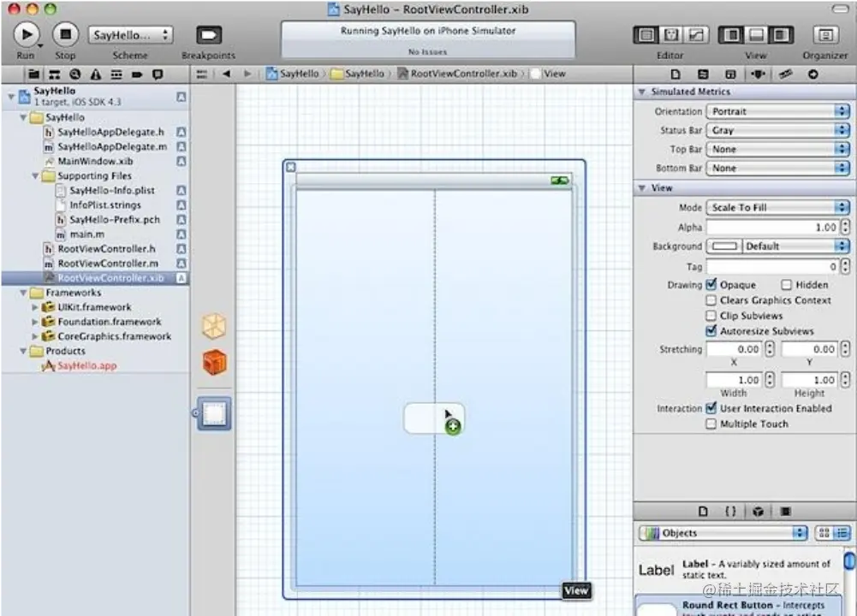Open the SayHello scheme selector
This screenshot has height=616, width=857.
point(131,35)
